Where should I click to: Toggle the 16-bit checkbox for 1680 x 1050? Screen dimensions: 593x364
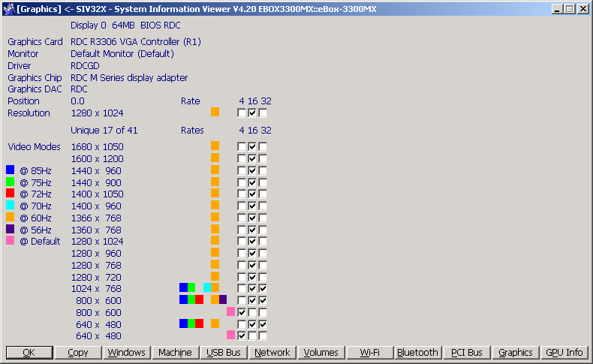click(252, 147)
